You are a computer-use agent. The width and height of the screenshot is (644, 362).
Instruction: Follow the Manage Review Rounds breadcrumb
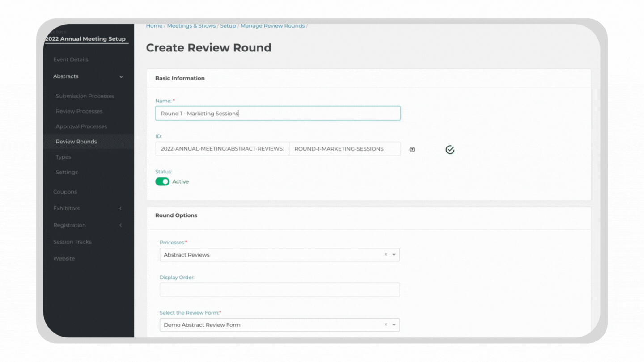[272, 26]
